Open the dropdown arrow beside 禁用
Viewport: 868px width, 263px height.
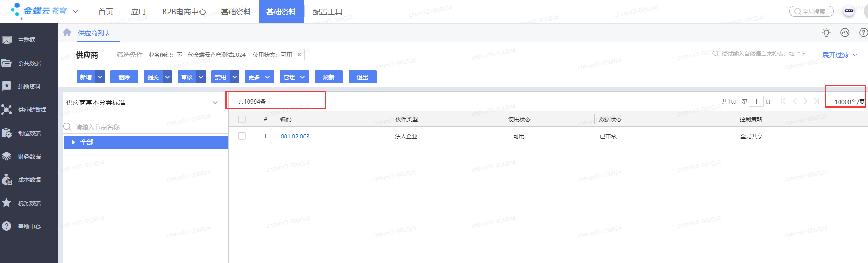235,77
